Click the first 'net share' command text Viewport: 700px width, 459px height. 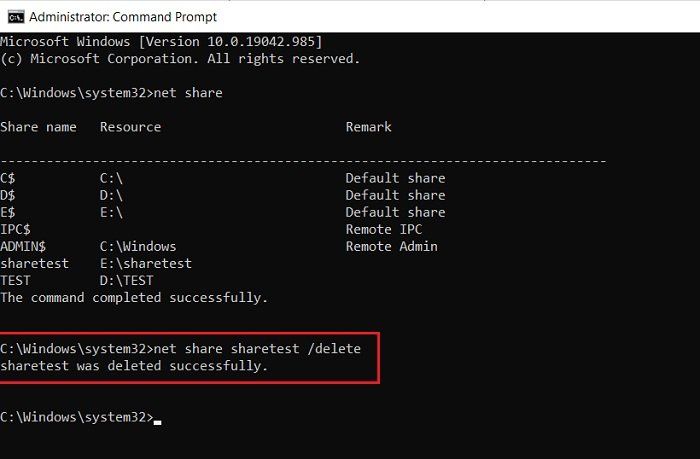coord(188,93)
